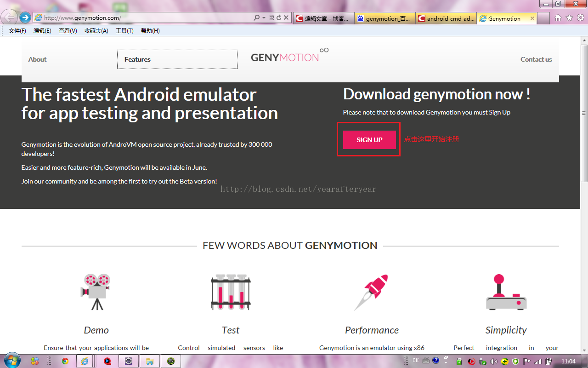This screenshot has width=588, height=368.
Task: Click the Simplicity heading text
Action: [506, 330]
